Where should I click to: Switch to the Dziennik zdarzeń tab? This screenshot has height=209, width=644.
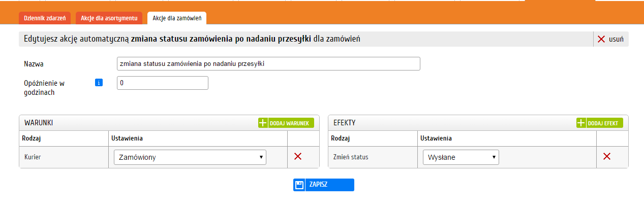click(x=46, y=18)
